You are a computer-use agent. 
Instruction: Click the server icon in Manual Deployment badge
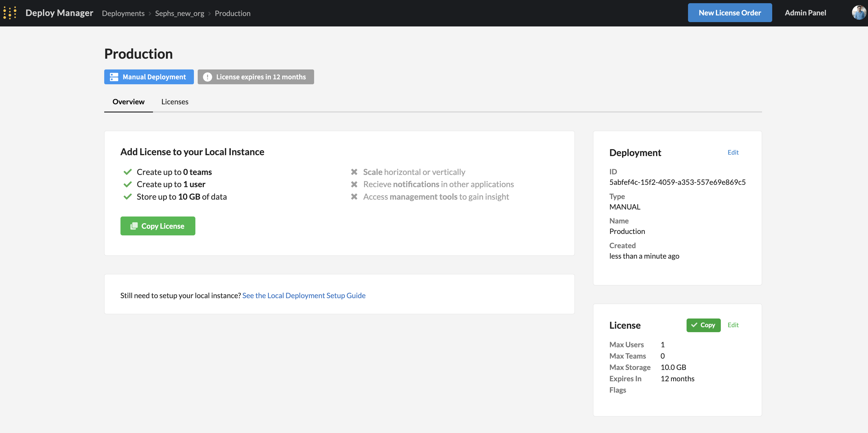pos(114,77)
